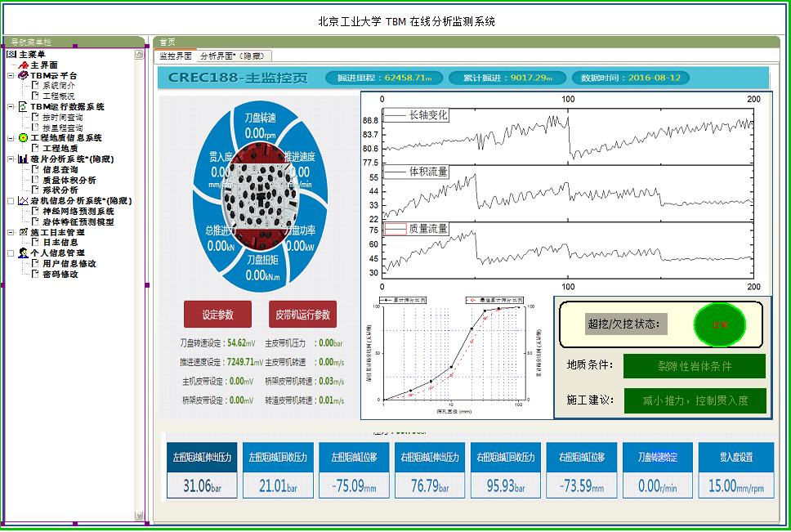Click the TBM云平台 purple disk icon
791x532 pixels.
(x=23, y=75)
